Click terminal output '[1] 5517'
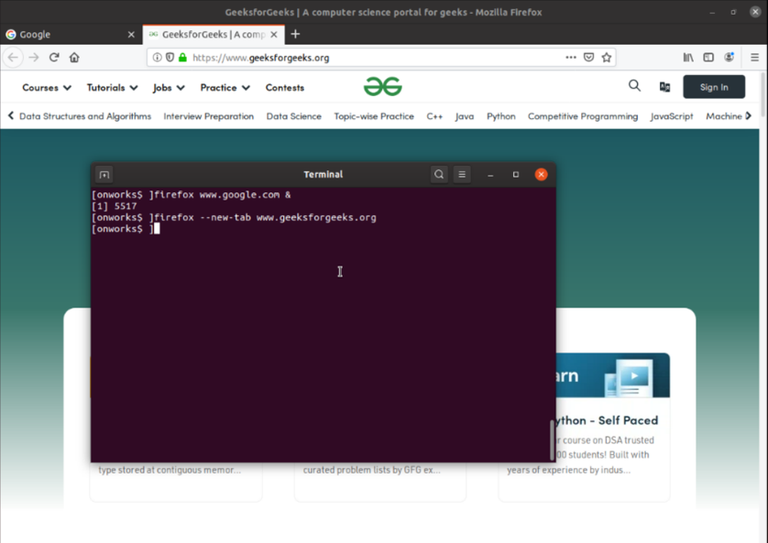768x543 pixels. click(114, 206)
